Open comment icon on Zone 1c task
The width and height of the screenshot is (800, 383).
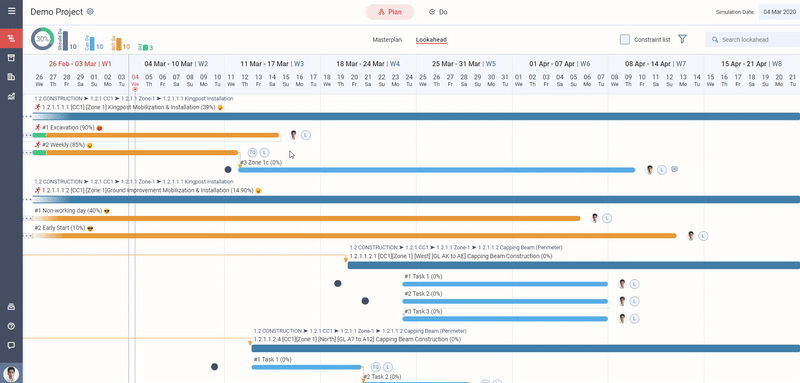click(x=674, y=169)
